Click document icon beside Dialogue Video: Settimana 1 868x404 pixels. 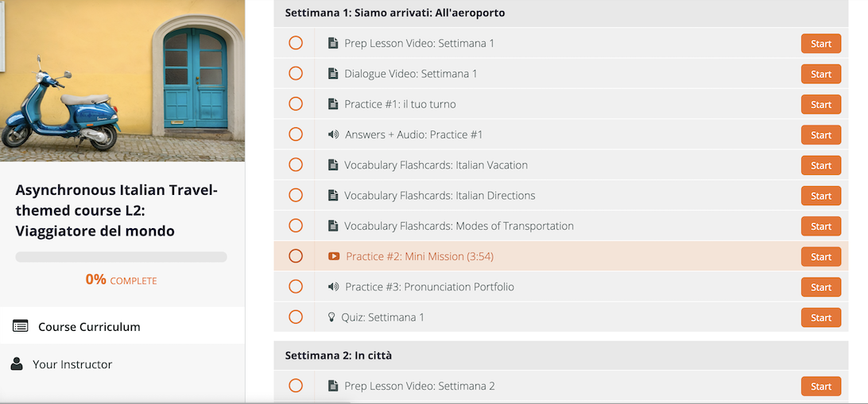click(333, 74)
